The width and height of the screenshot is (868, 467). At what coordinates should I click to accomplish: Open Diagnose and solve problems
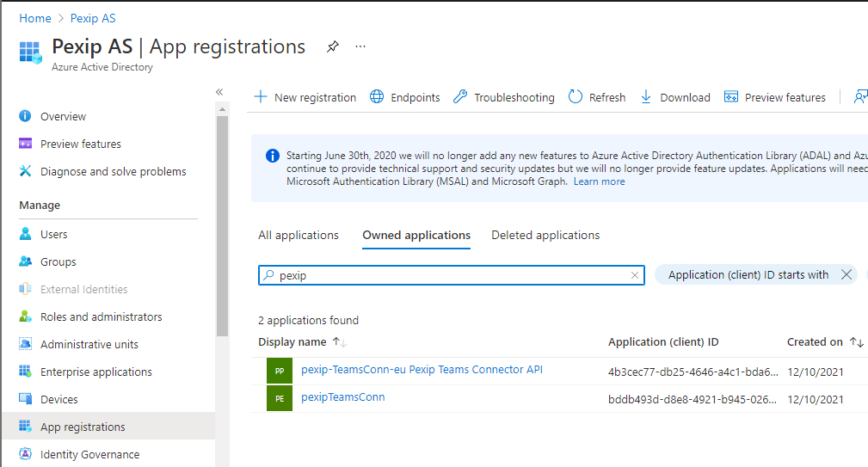tap(114, 171)
